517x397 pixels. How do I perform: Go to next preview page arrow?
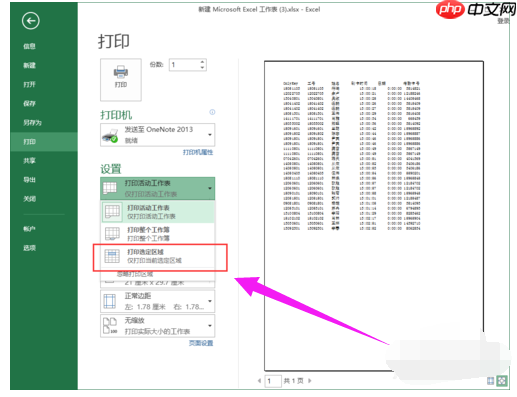[310, 380]
